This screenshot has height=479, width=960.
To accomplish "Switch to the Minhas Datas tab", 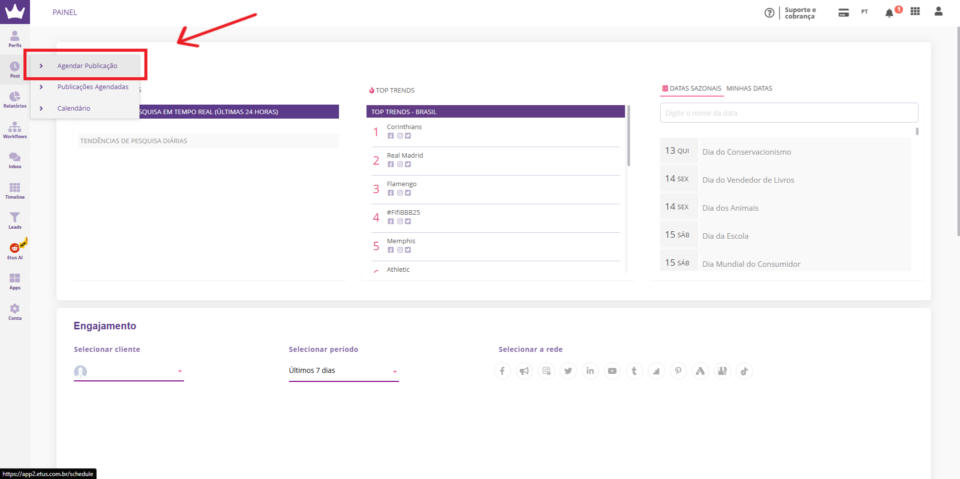I will click(x=749, y=89).
